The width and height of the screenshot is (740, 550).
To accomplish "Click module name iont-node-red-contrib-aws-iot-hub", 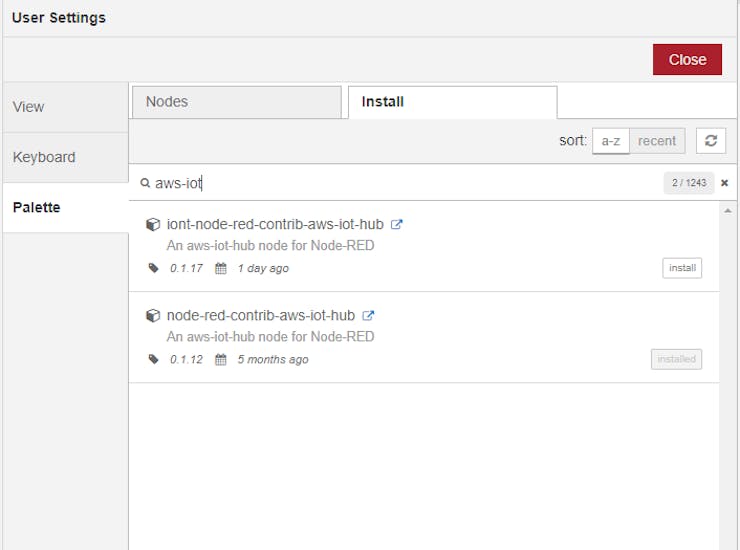I will point(275,224).
